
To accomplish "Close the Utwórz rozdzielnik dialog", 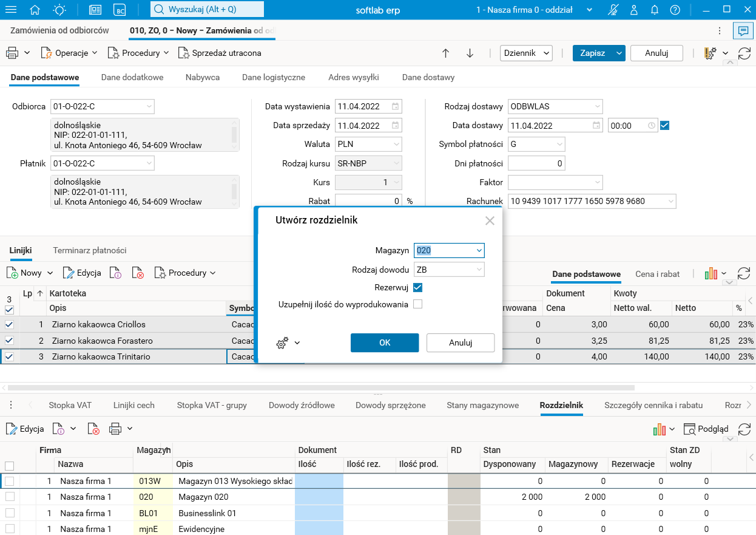I will (490, 221).
